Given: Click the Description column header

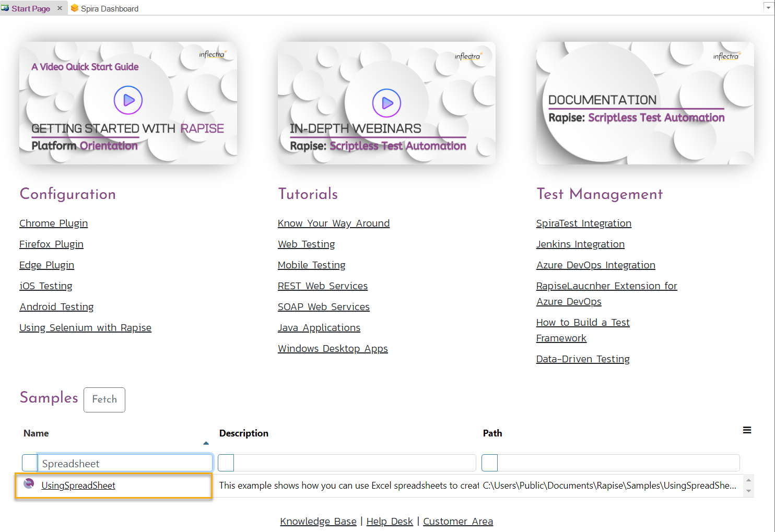Looking at the screenshot, I should click(244, 433).
